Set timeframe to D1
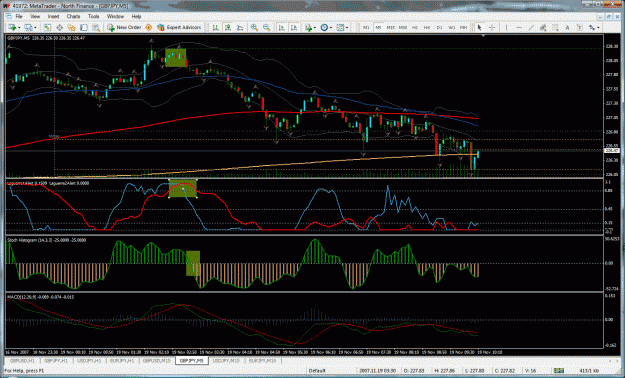 click(x=439, y=28)
